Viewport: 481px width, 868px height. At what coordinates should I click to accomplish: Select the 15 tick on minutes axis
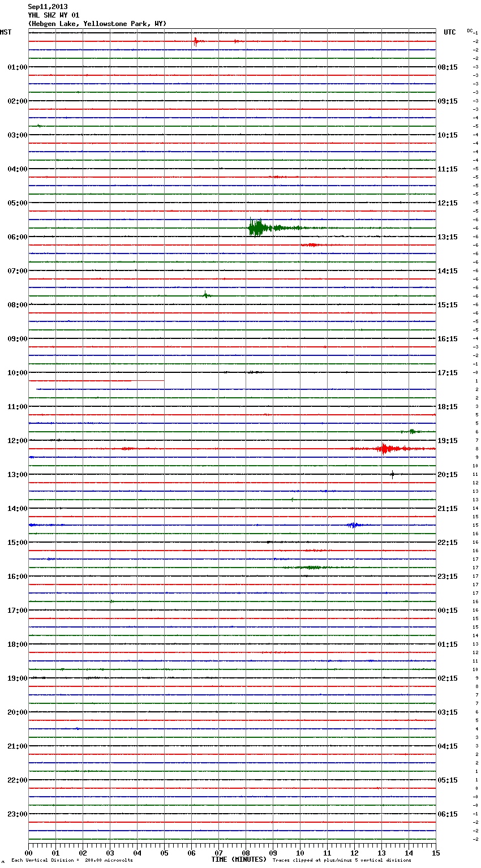[x=436, y=853]
